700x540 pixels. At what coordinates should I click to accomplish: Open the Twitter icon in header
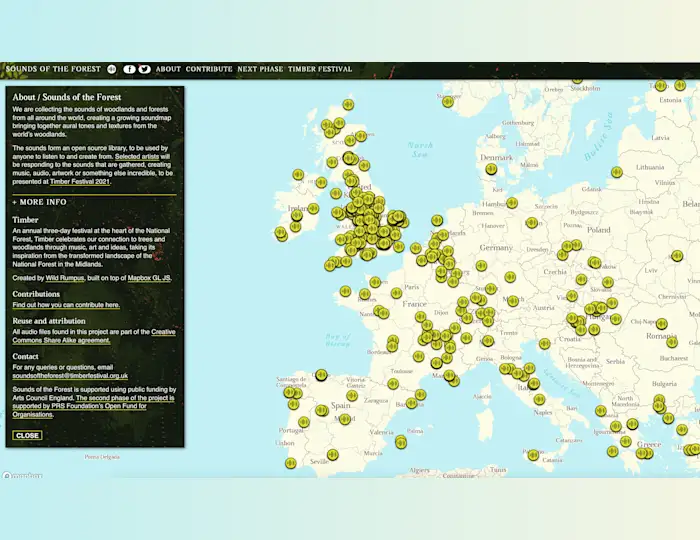coord(144,69)
